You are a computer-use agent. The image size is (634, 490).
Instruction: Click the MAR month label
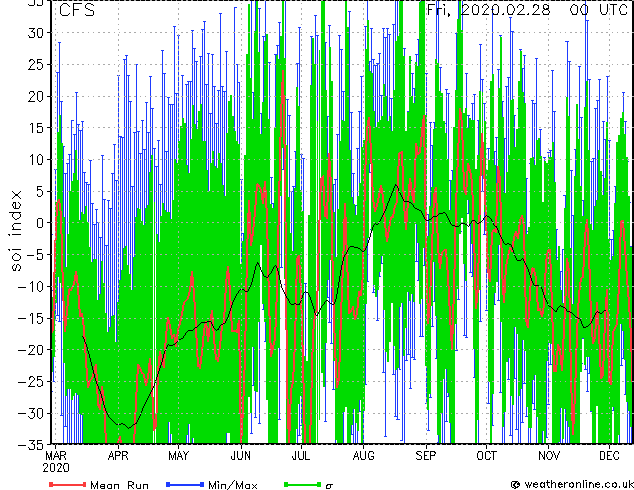56,456
